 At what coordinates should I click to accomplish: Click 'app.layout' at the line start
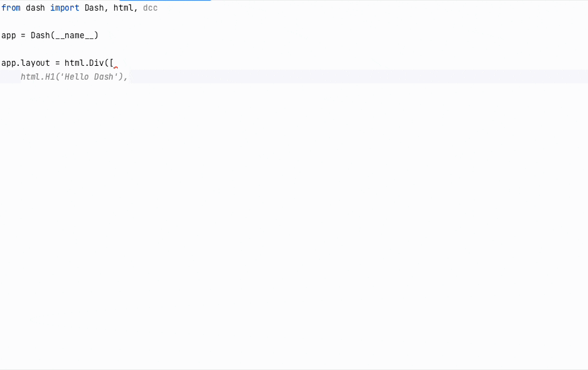point(26,63)
